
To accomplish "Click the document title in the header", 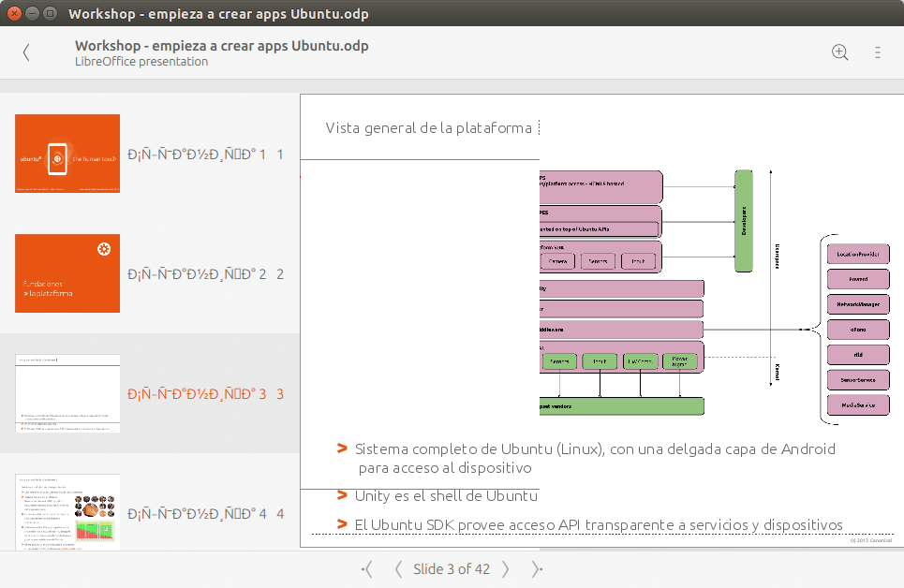I will click(x=221, y=46).
